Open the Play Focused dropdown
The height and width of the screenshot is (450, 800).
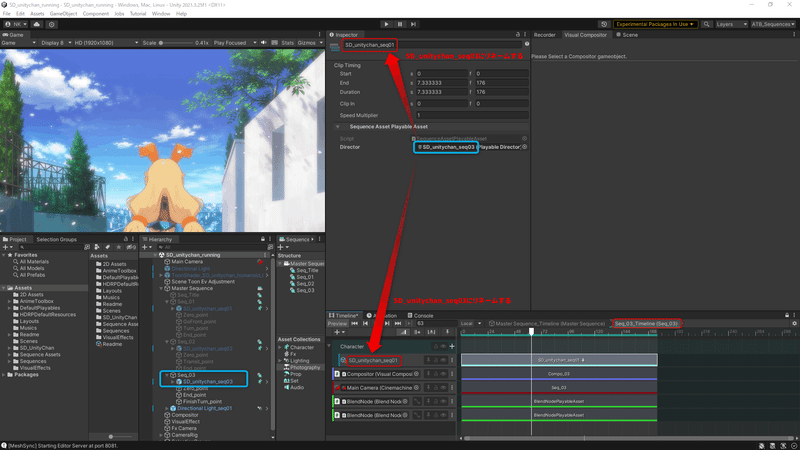point(235,43)
